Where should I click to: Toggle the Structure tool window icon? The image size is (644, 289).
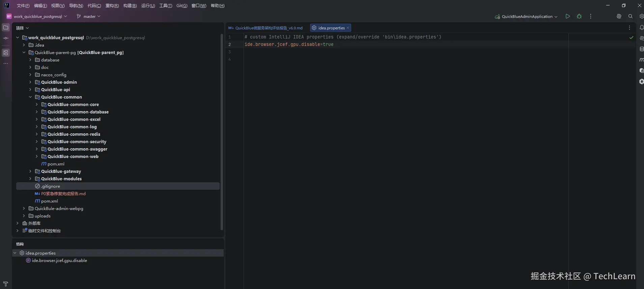(x=6, y=53)
